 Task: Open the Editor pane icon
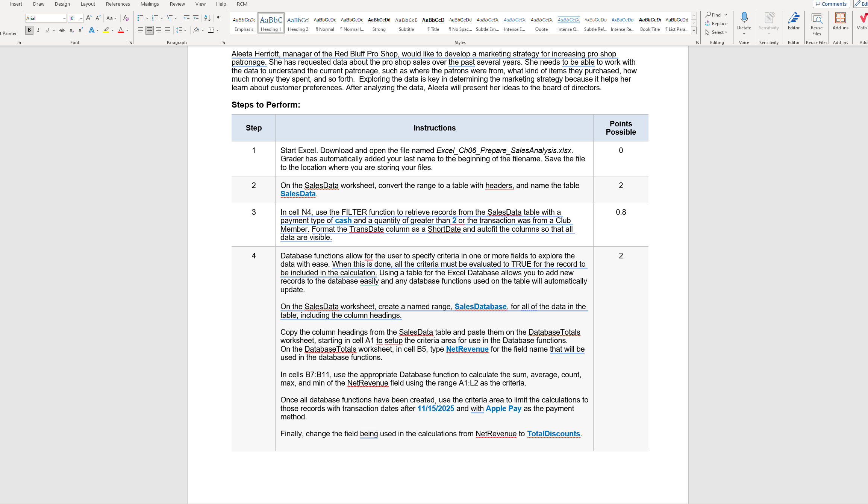pos(794,21)
